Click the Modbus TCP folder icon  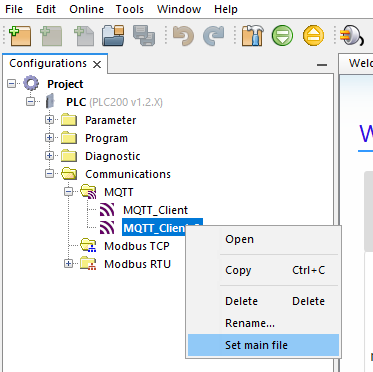click(x=88, y=246)
